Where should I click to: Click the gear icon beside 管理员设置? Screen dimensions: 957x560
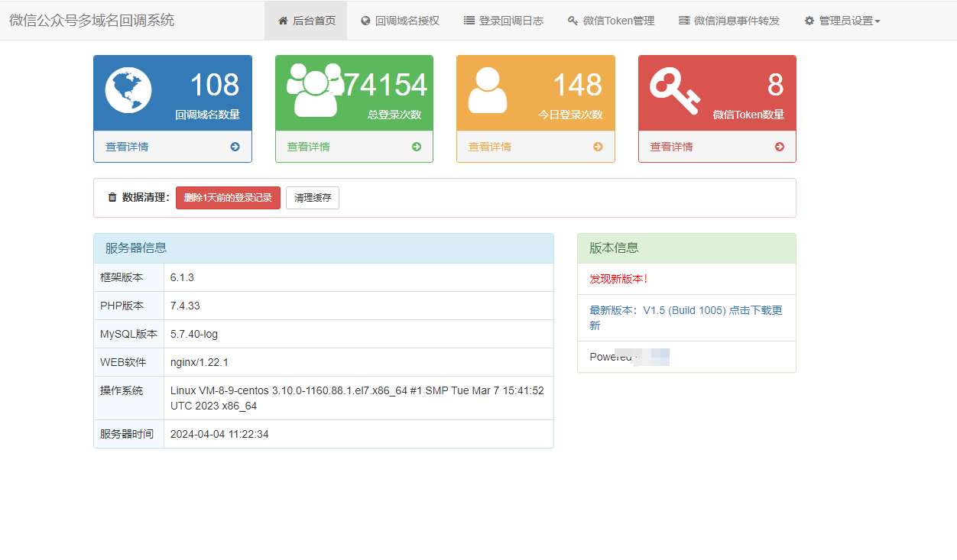pyautogui.click(x=809, y=21)
